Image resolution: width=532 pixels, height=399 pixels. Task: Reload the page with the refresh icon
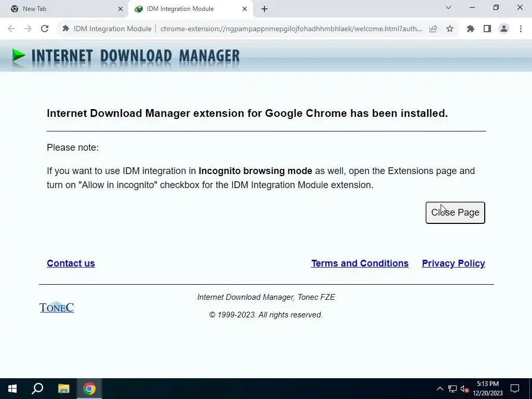click(45, 29)
